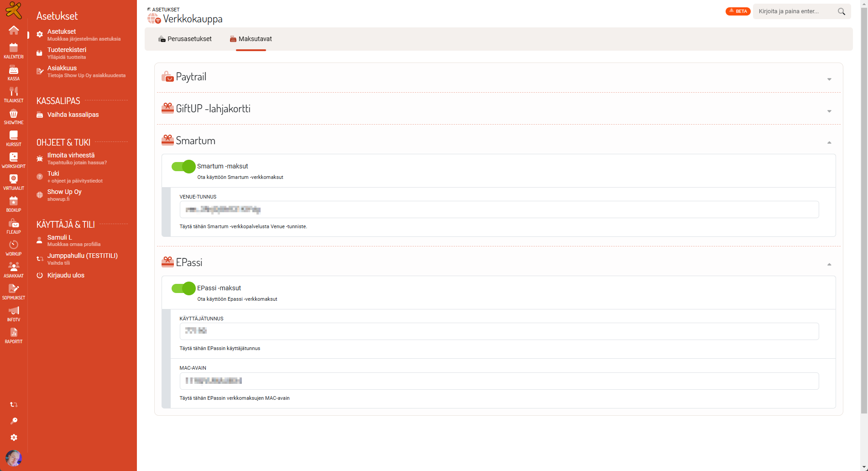Go to Showtime in sidebar
This screenshot has height=471, width=868.
pyautogui.click(x=14, y=116)
